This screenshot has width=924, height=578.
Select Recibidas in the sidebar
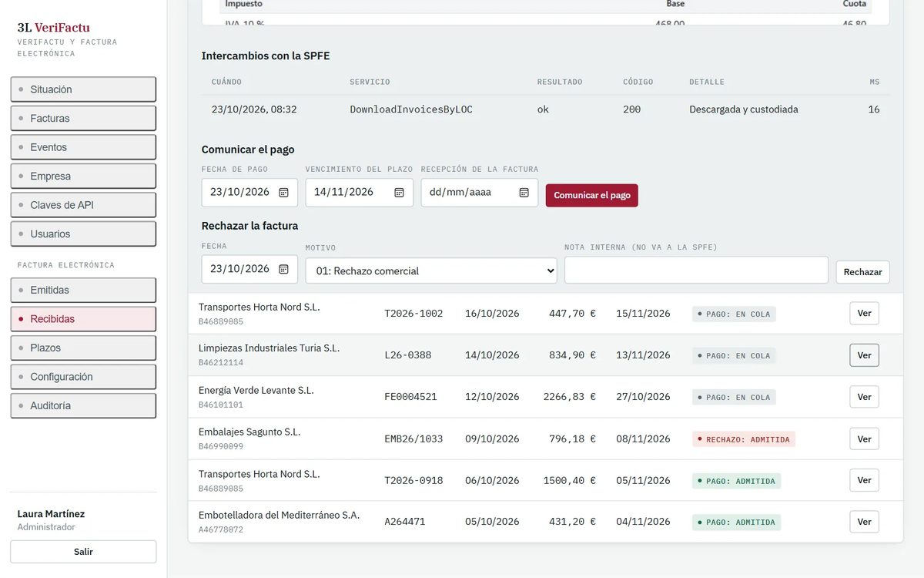pos(83,319)
